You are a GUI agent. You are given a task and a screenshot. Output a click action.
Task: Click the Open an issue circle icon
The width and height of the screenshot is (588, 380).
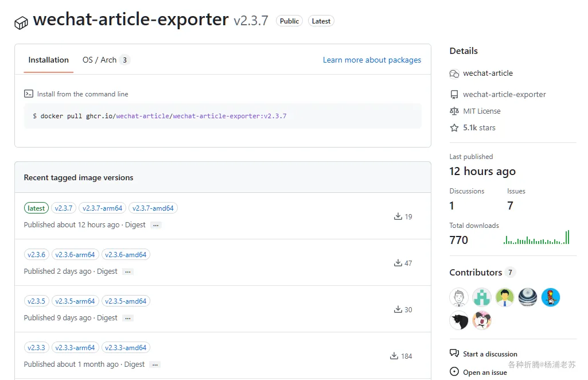(x=454, y=372)
